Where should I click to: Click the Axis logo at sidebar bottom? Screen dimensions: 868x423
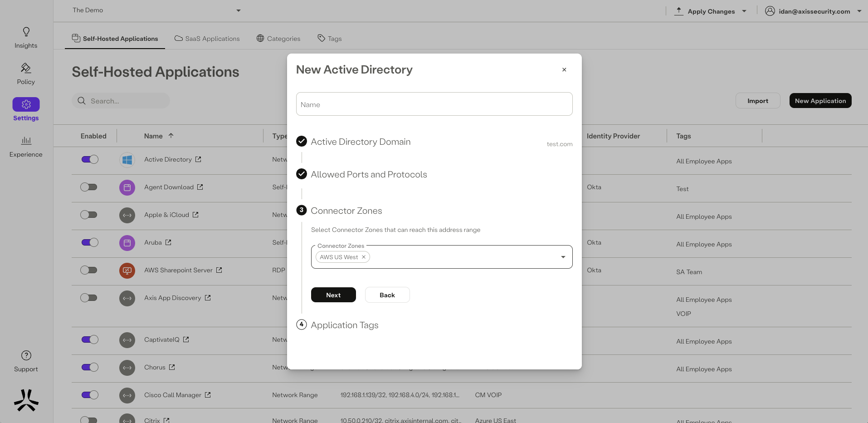26,400
